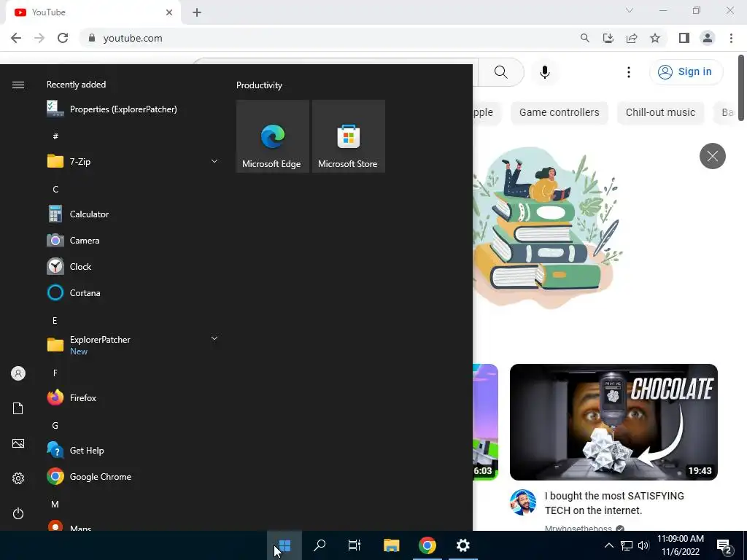Open Chrome tab search dropdown
The image size is (747, 560).
tap(630, 10)
